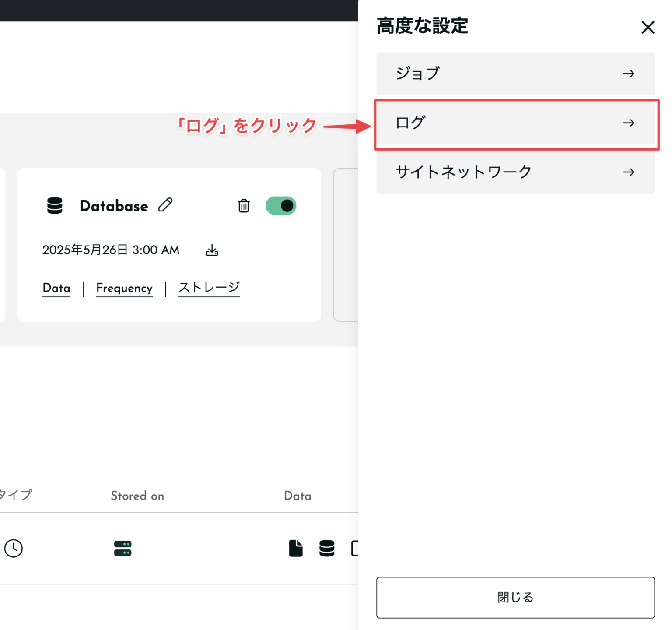Click the Frequency link

coord(124,288)
